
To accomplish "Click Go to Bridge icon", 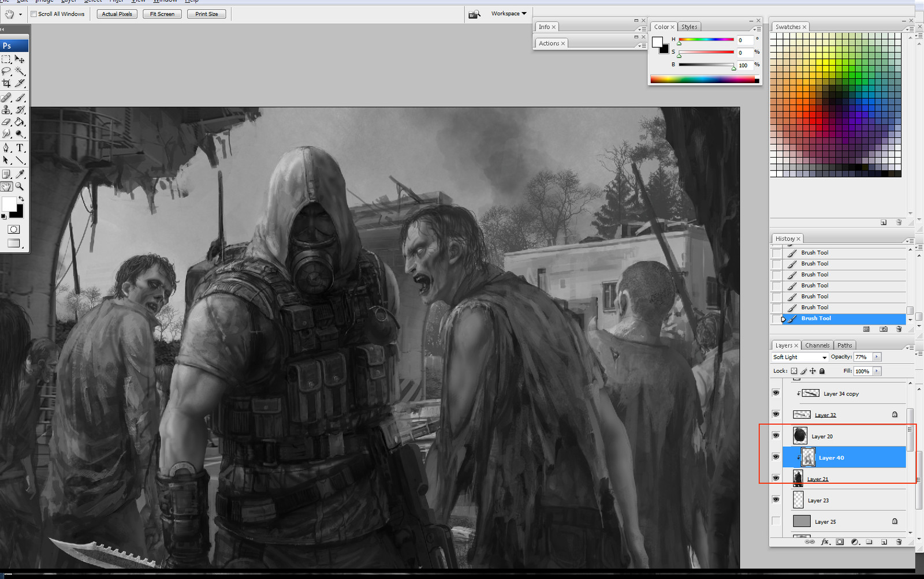I will [x=474, y=14].
